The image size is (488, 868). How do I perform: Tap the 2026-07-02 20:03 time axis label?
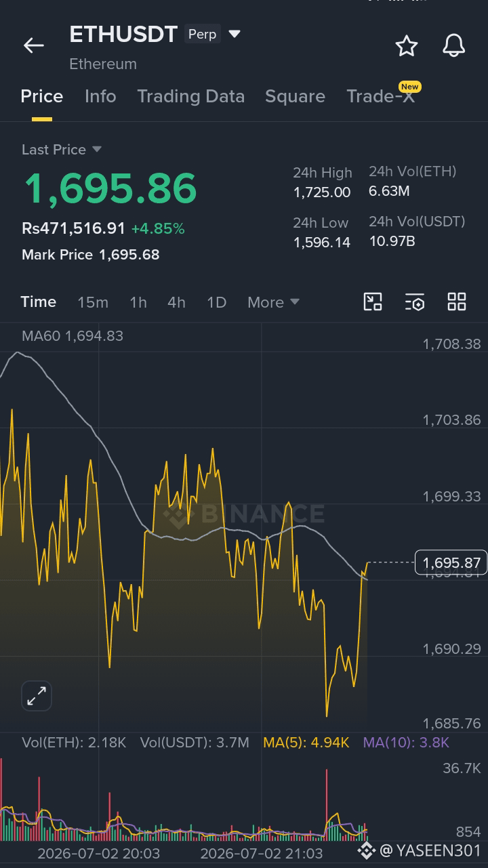(x=99, y=853)
